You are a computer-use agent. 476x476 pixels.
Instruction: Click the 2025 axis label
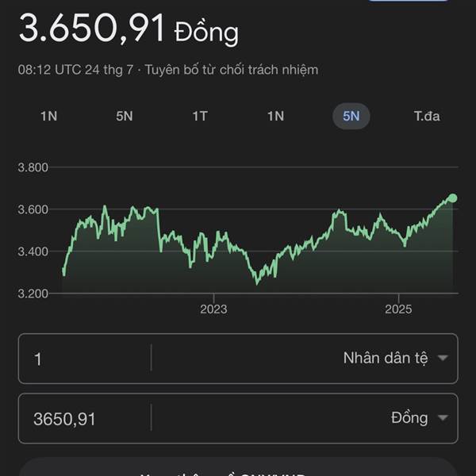pos(398,309)
